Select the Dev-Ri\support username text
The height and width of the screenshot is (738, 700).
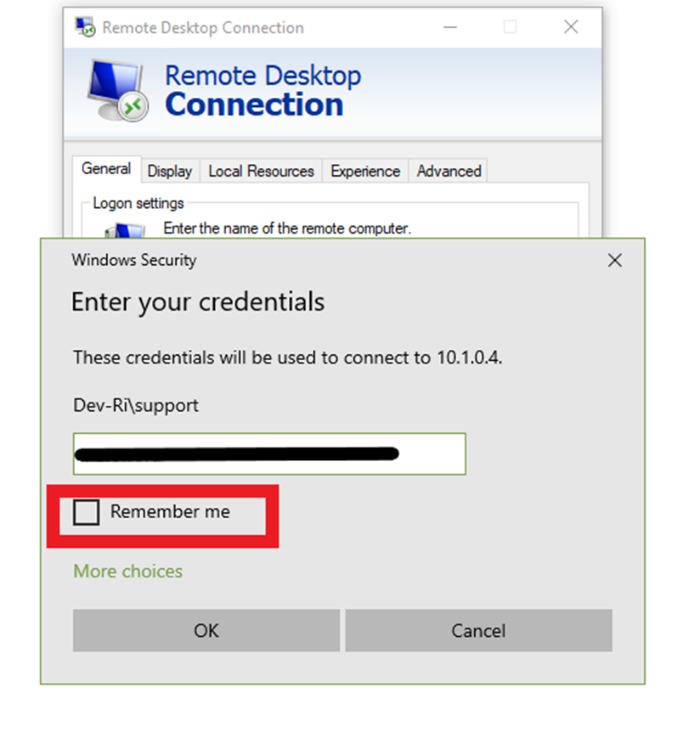[136, 405]
